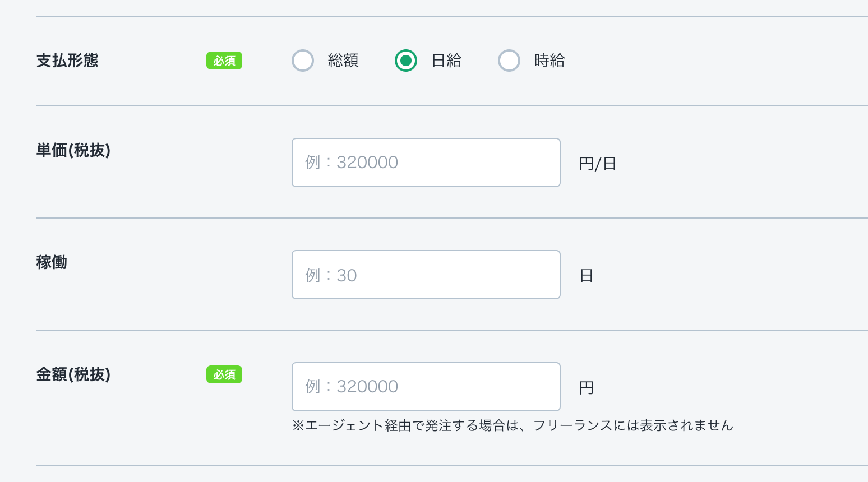The image size is (868, 482).
Task: Click the 総額 option label text
Action: tap(343, 61)
